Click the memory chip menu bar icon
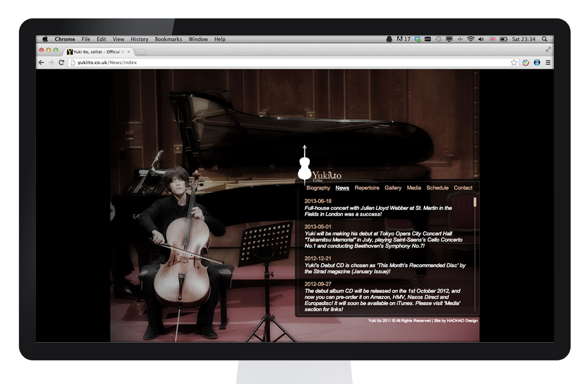 [x=427, y=39]
